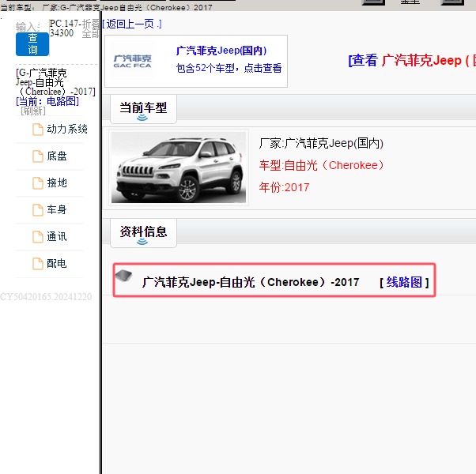This screenshot has height=474, width=476.
Task: Click document icon next to 车身
Action: coord(38,210)
